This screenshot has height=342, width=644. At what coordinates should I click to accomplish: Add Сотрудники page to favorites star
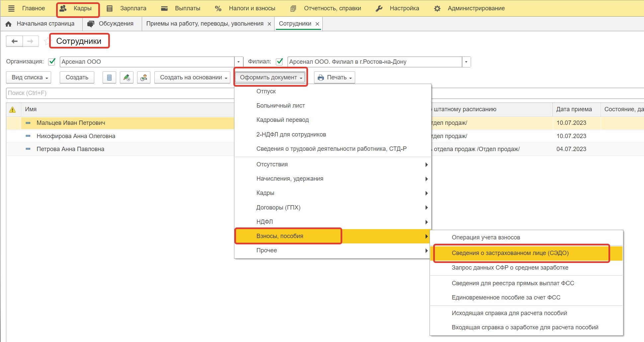point(47,41)
